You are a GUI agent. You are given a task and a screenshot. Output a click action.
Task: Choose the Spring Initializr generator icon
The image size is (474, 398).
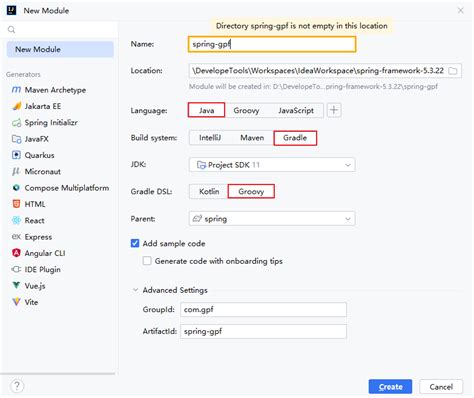(16, 123)
